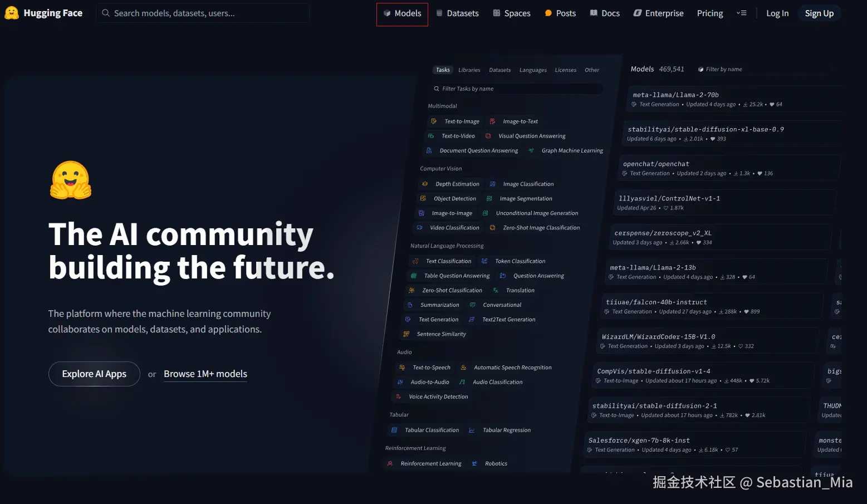Click the Log In link
867x504 pixels.
tap(777, 13)
